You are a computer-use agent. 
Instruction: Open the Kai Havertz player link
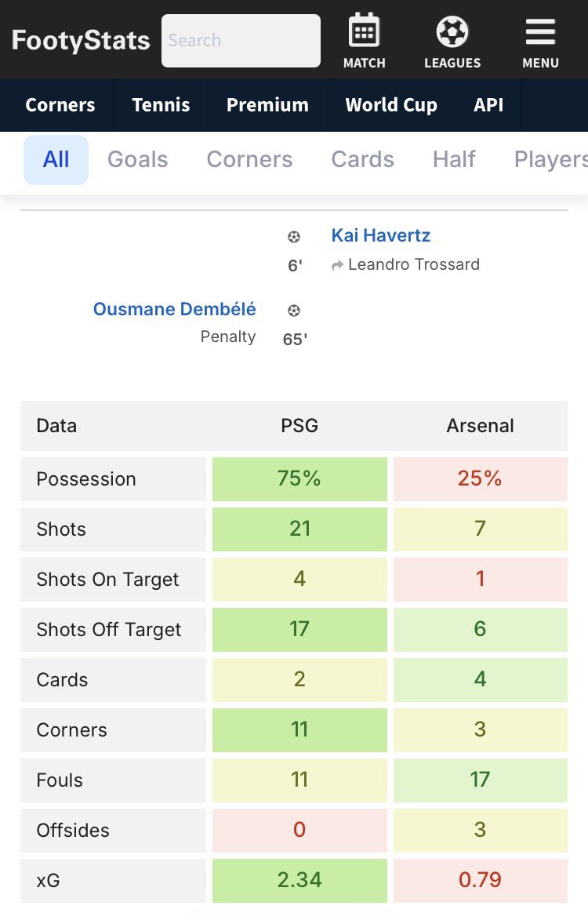point(381,235)
